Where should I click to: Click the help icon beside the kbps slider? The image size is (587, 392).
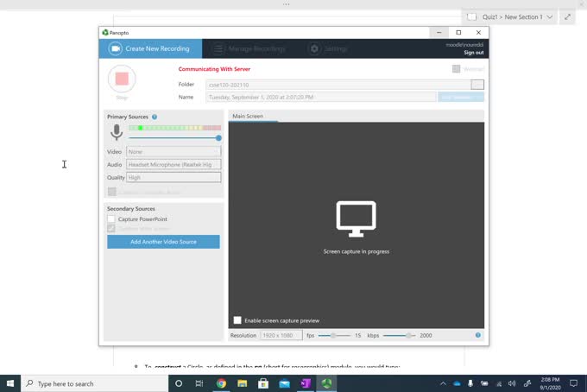[478, 335]
